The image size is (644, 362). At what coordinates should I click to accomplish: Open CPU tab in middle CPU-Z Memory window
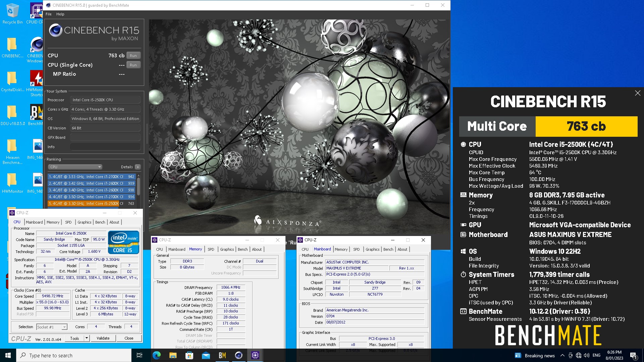coord(159,249)
